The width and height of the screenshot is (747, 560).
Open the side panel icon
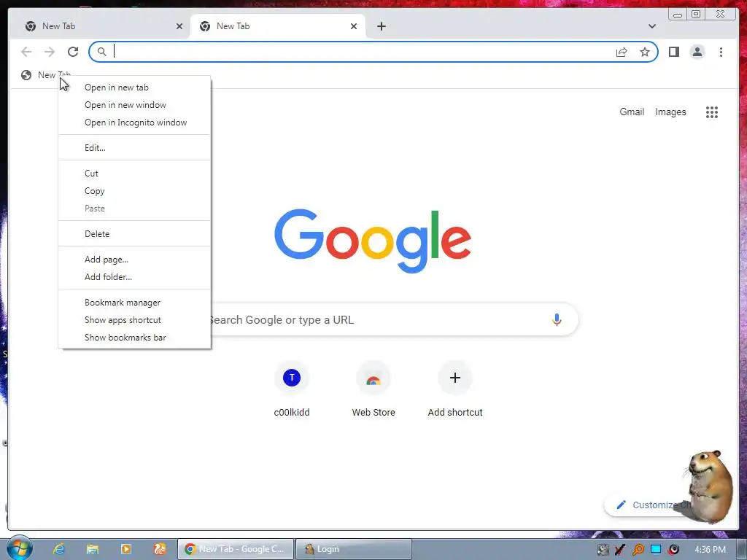[673, 52]
